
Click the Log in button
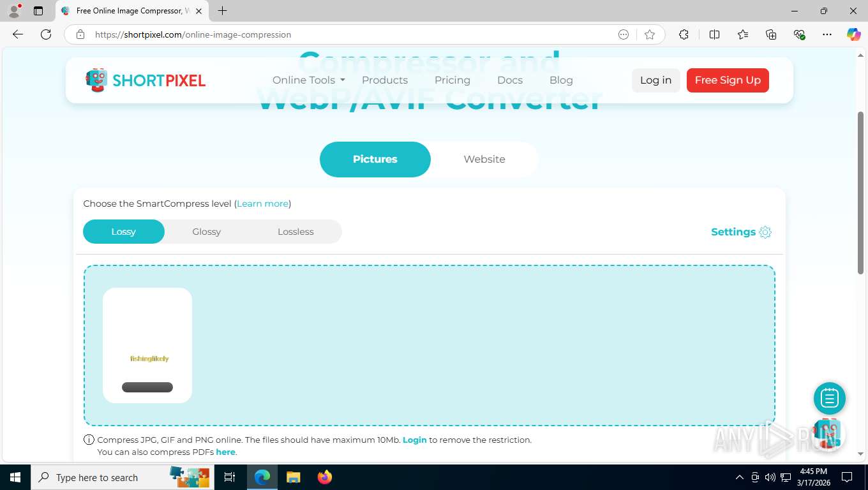click(656, 80)
